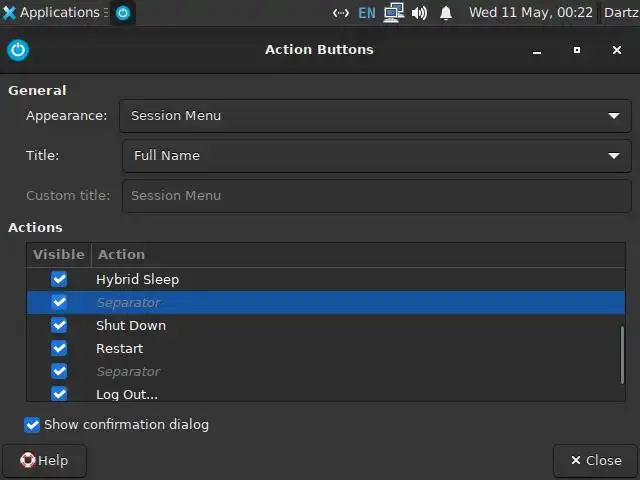
Task: Click the Dartz user name panel button
Action: [x=620, y=13]
